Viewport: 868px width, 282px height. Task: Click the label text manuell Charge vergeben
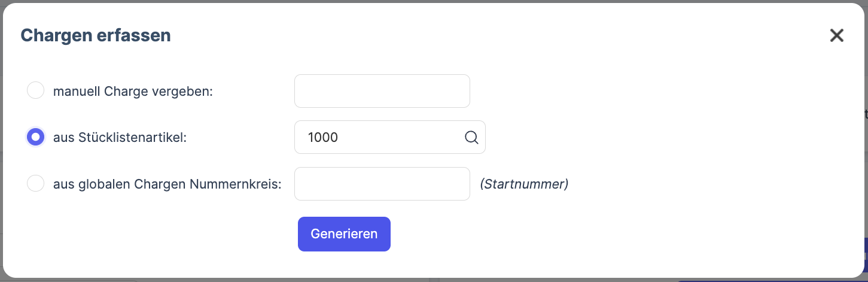133,92
